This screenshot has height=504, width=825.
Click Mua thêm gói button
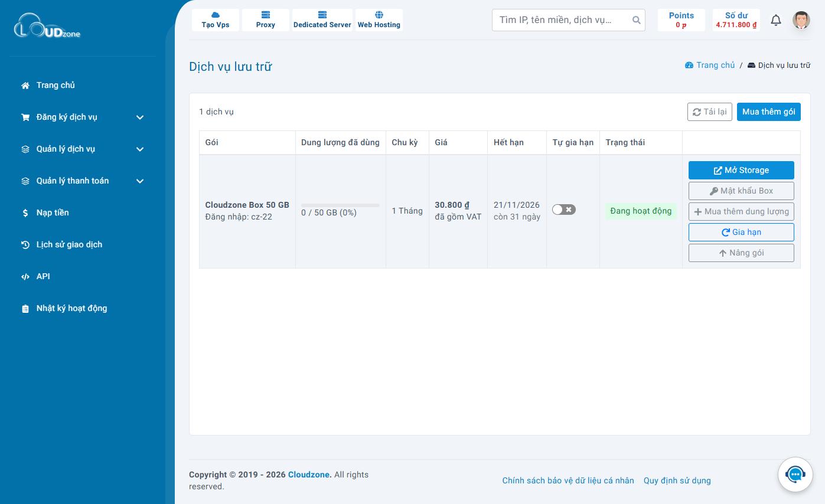pyautogui.click(x=769, y=112)
